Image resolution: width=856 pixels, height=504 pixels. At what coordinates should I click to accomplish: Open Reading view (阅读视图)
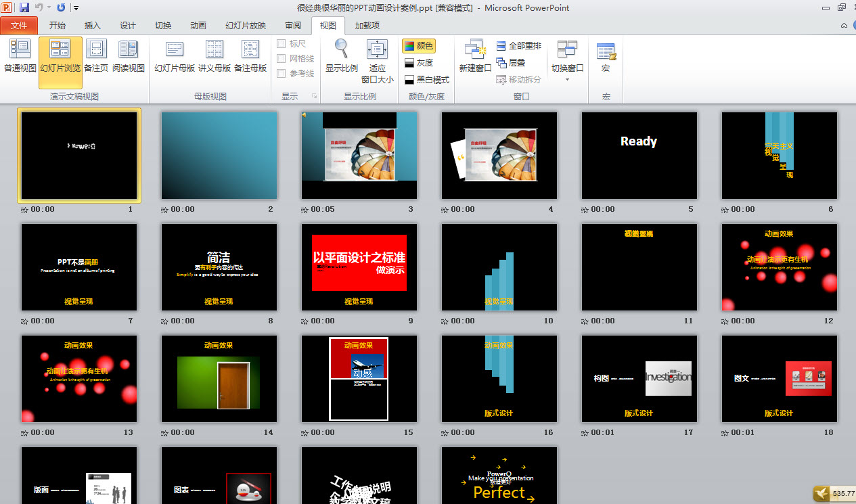(x=128, y=56)
